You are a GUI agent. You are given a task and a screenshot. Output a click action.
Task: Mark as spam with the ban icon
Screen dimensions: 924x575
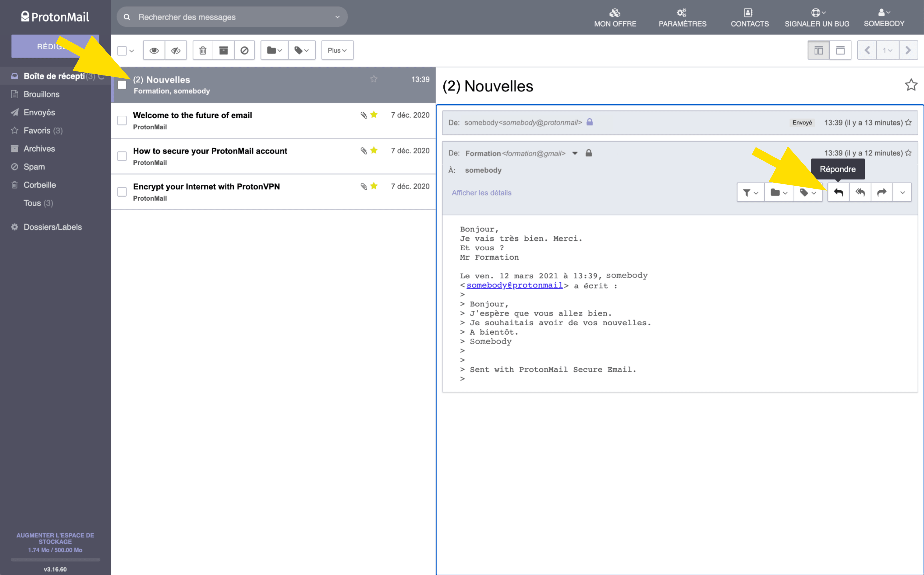tap(245, 50)
